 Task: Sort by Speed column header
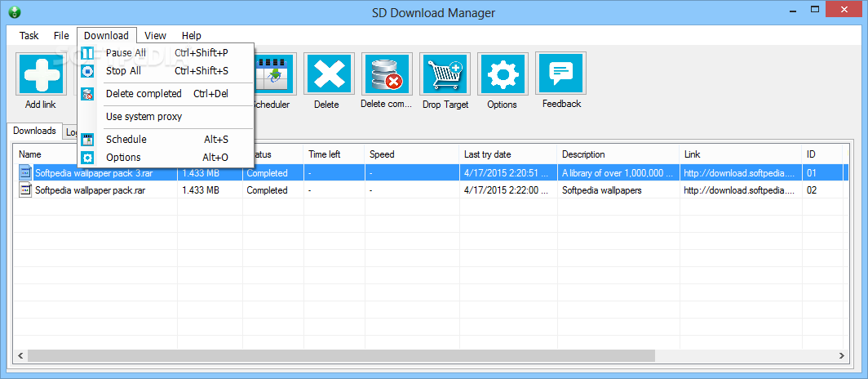tap(413, 154)
